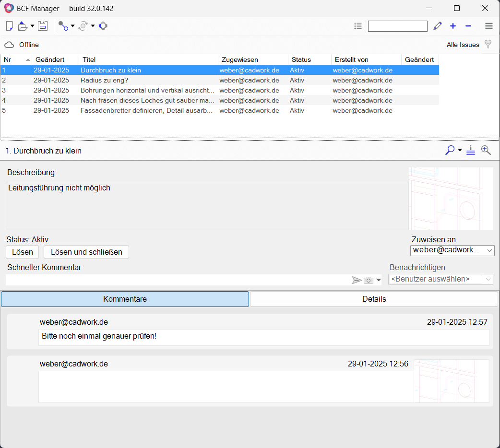The width and height of the screenshot is (500, 448).
Task: Sort by Status column header
Action: tap(310, 59)
